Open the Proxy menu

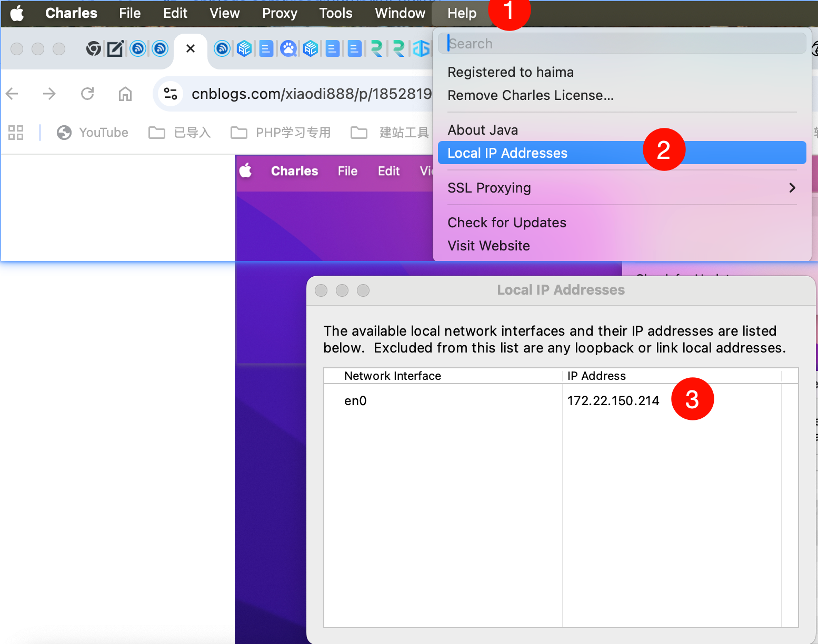coord(280,13)
